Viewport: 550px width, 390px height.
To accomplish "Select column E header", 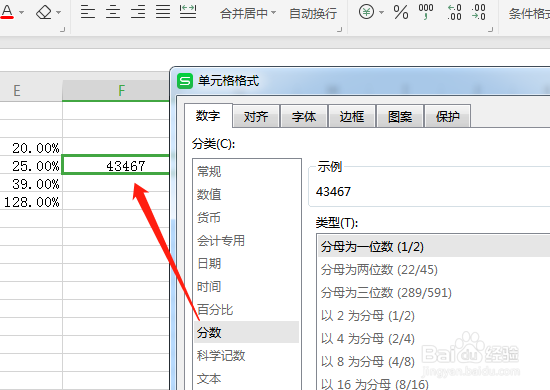I will tap(31, 90).
